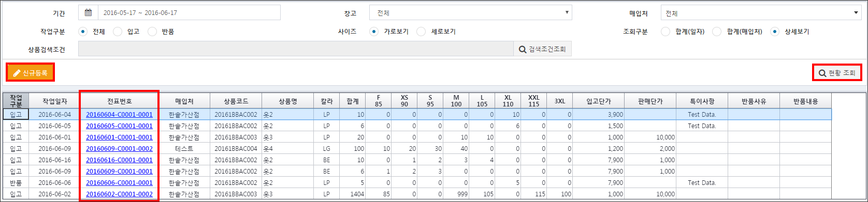Click the 매입처 column header in the table
This screenshot has height=202, width=868.
tap(184, 101)
